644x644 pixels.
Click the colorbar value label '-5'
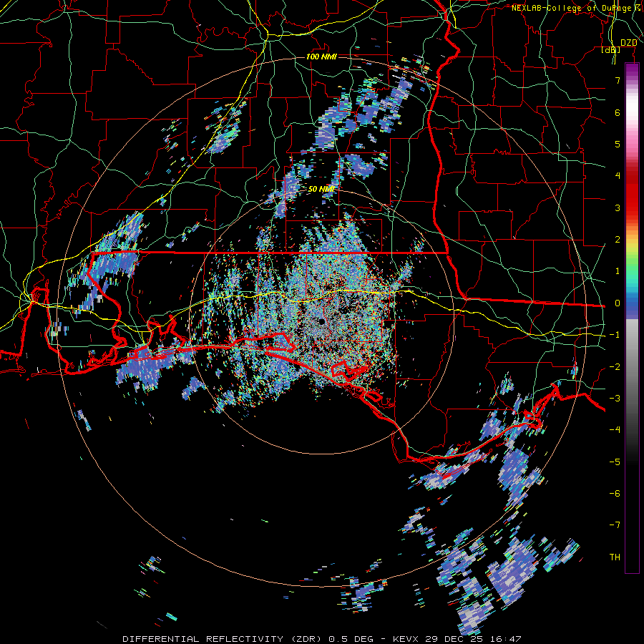(615, 462)
